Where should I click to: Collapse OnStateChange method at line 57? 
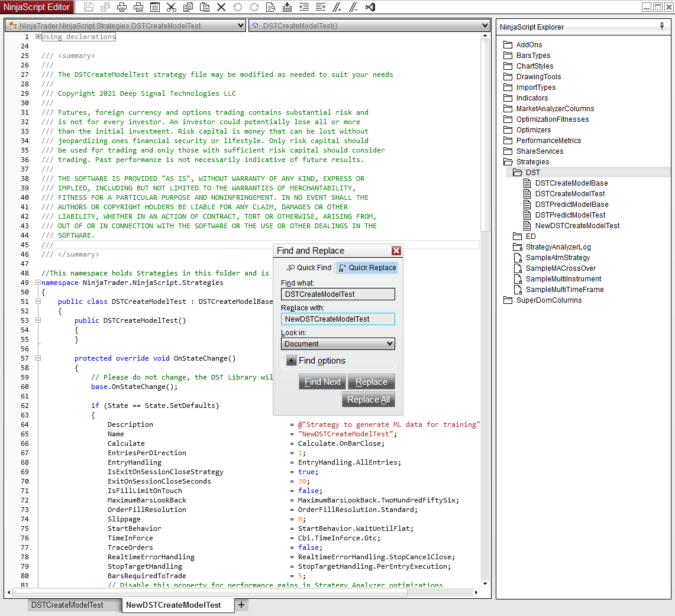[38, 358]
